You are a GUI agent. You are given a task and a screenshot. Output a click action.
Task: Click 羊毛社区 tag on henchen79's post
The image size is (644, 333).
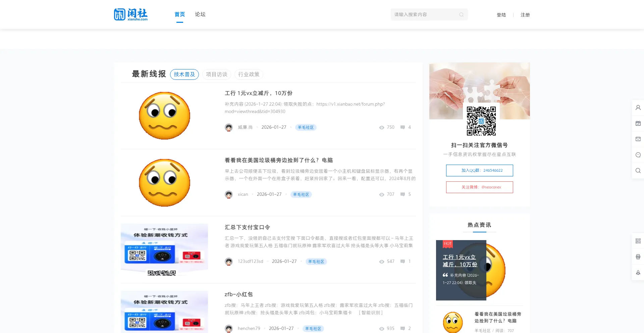point(313,329)
